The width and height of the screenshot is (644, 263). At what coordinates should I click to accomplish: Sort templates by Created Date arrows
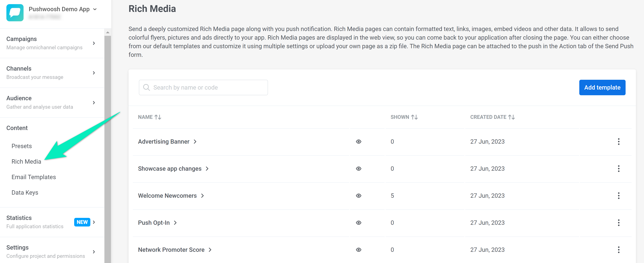coord(511,117)
